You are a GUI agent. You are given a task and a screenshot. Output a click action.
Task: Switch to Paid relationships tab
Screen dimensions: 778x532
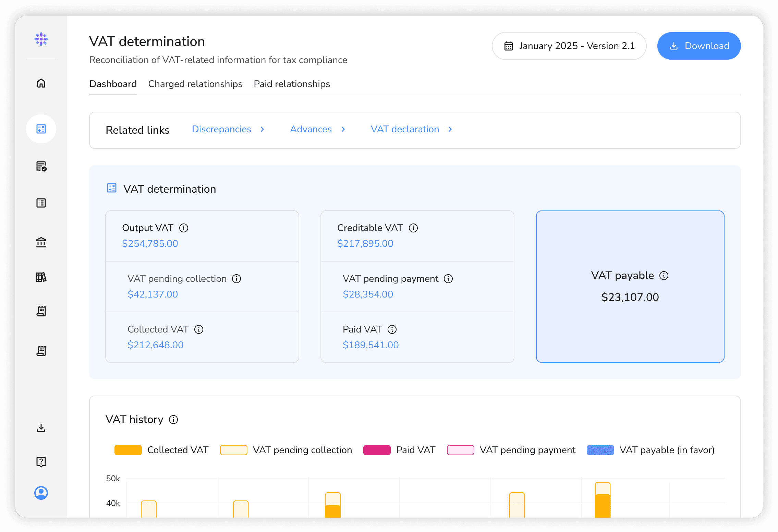click(292, 84)
